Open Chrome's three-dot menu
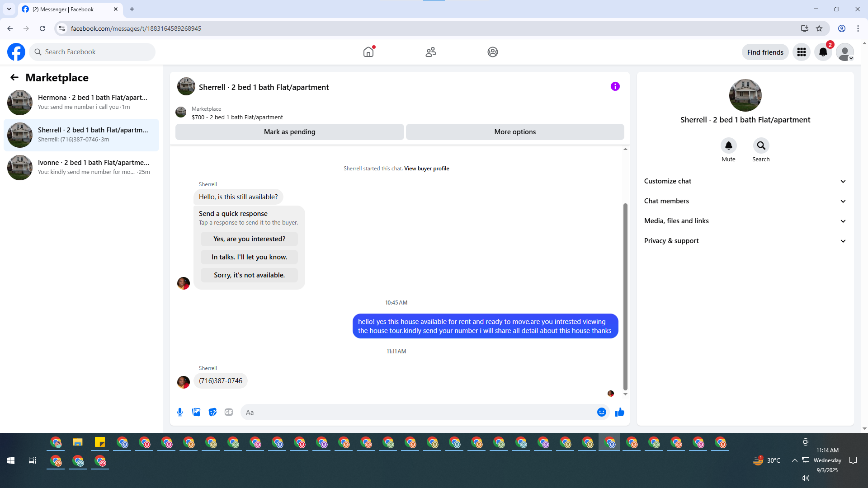 [858, 28]
